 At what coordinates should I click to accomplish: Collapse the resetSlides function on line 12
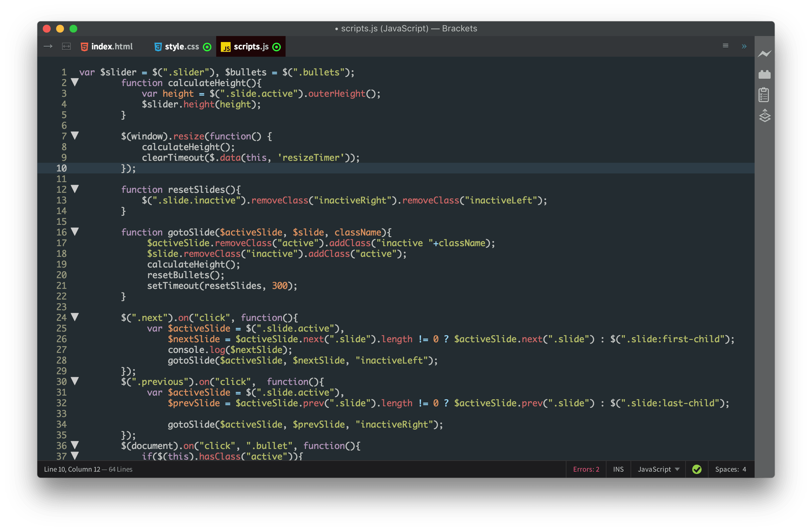click(75, 189)
